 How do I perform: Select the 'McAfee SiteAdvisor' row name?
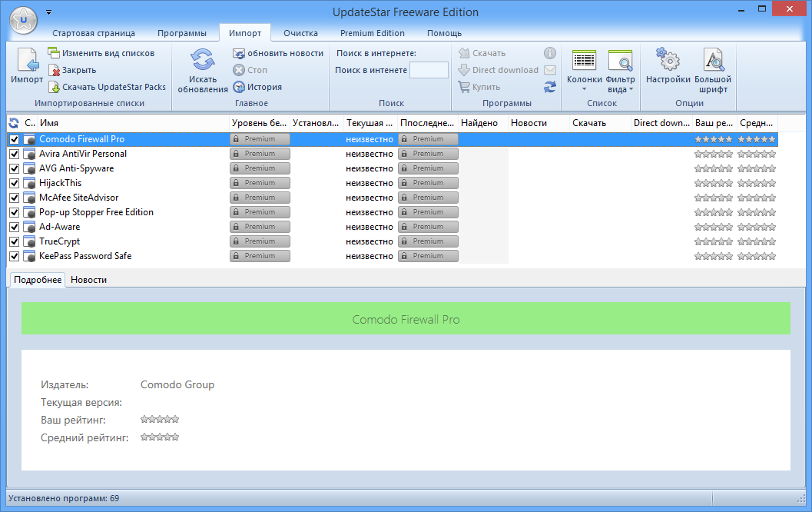78,198
